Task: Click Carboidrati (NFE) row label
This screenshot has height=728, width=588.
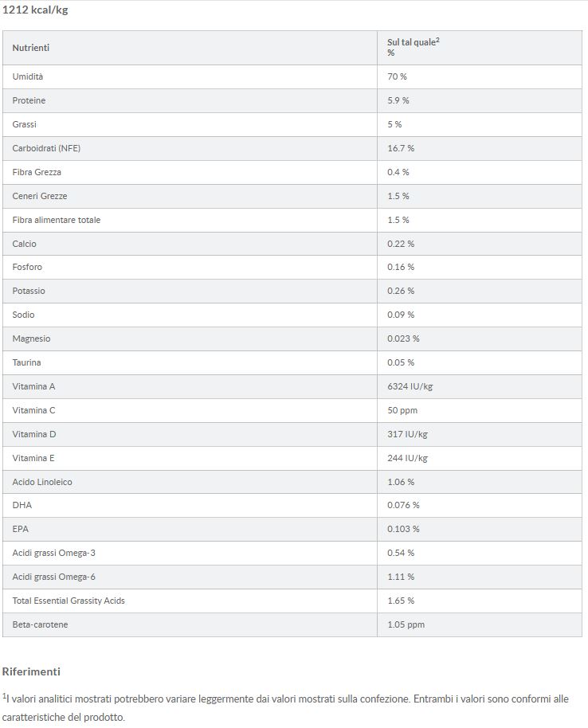Action: tap(46, 149)
